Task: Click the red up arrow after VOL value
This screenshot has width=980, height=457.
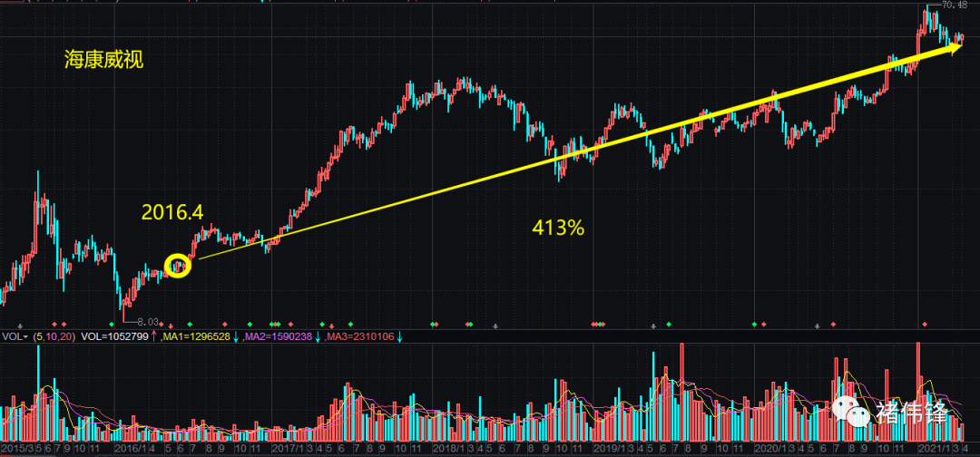Action: pyautogui.click(x=153, y=336)
